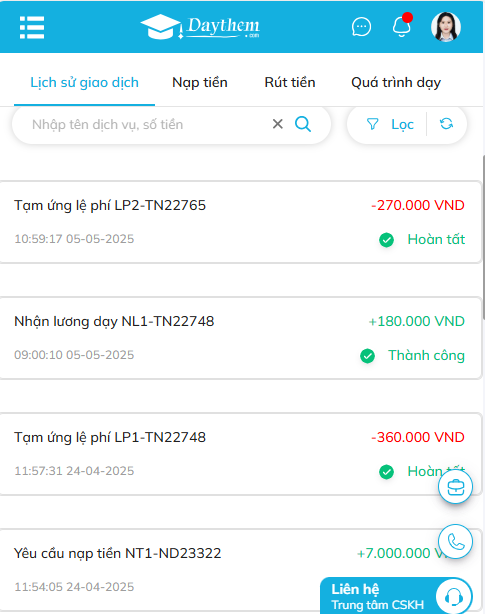The height and width of the screenshot is (614, 485).
Task: Switch to the Rút tiền tab
Action: point(290,83)
